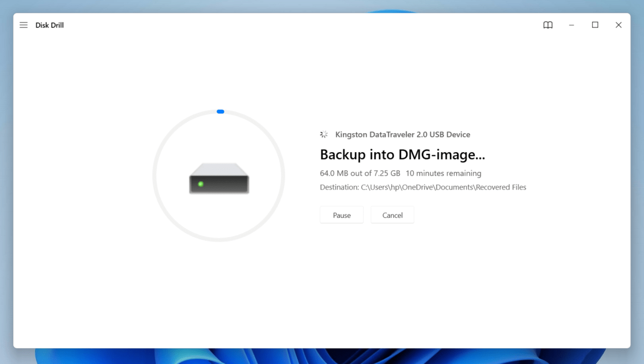Click the Destination path text
The image size is (644, 364).
click(x=423, y=187)
